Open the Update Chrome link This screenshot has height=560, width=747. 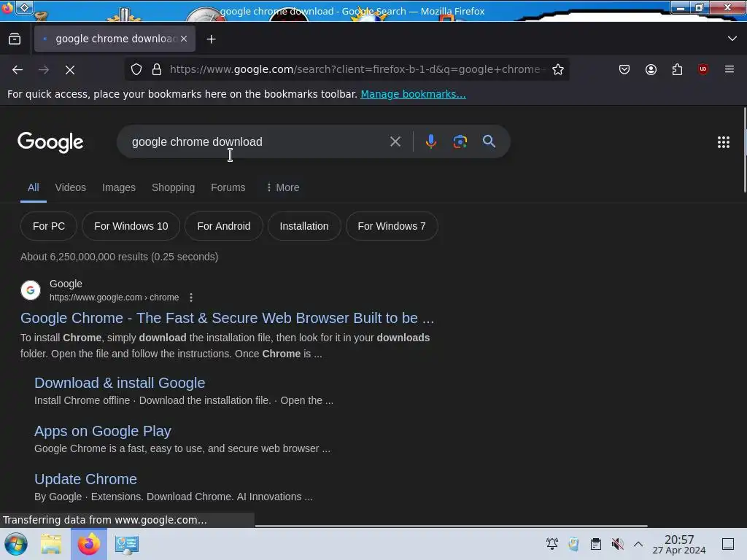[86, 479]
